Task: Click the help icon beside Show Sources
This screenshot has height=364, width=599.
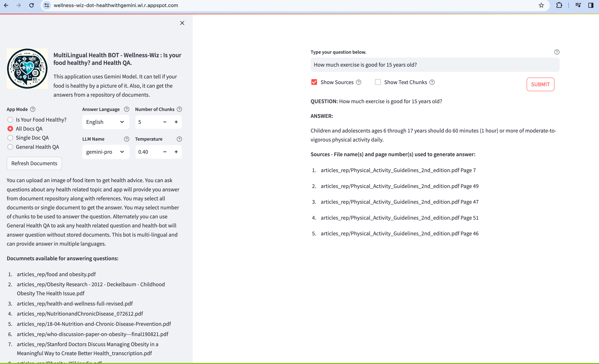Action: coord(359,82)
